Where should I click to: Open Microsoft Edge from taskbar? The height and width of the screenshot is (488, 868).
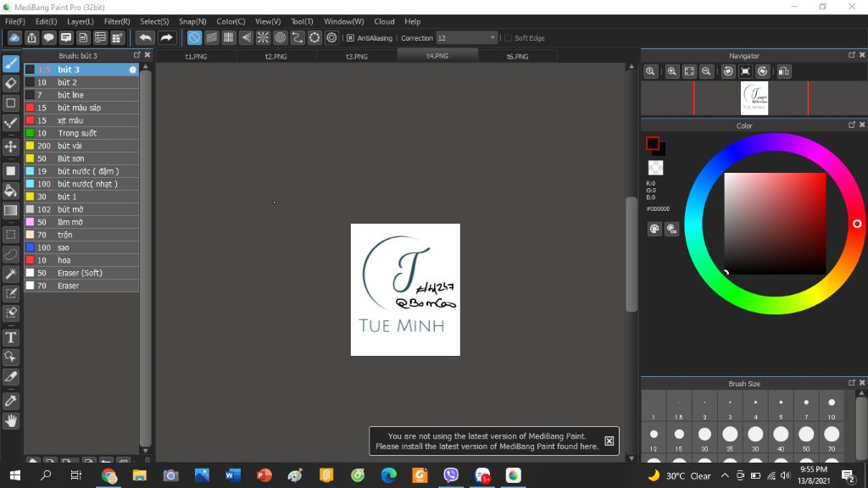pyautogui.click(x=388, y=475)
